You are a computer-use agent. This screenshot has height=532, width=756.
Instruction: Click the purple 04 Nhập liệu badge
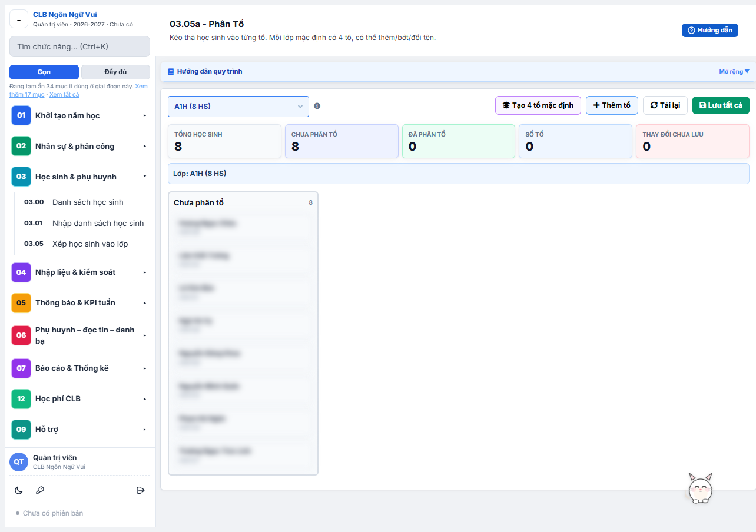(21, 272)
